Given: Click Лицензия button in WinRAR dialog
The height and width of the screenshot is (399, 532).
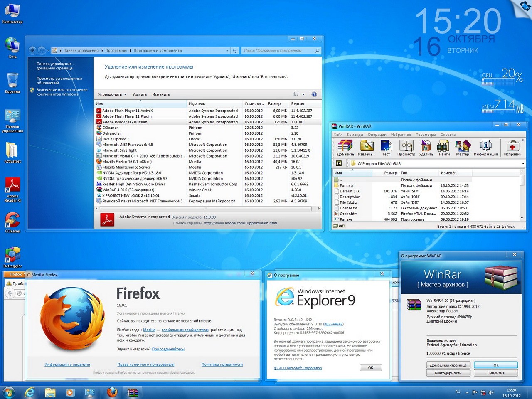Looking at the screenshot, I should pyautogui.click(x=496, y=373).
